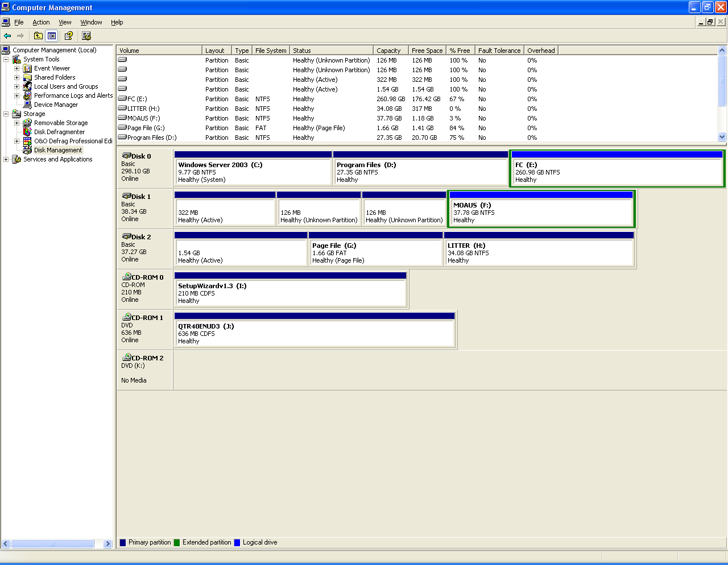Click the Free Space column header

point(427,51)
